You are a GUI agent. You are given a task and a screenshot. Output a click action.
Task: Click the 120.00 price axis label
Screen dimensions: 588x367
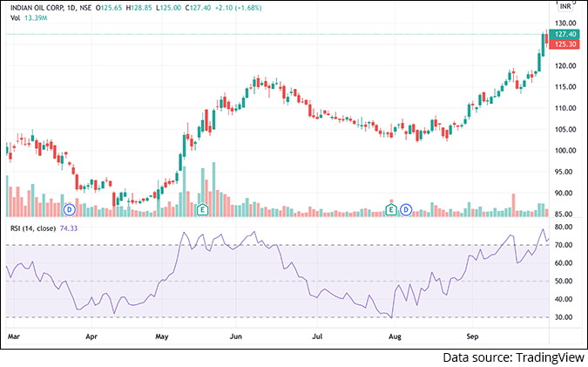pos(565,65)
